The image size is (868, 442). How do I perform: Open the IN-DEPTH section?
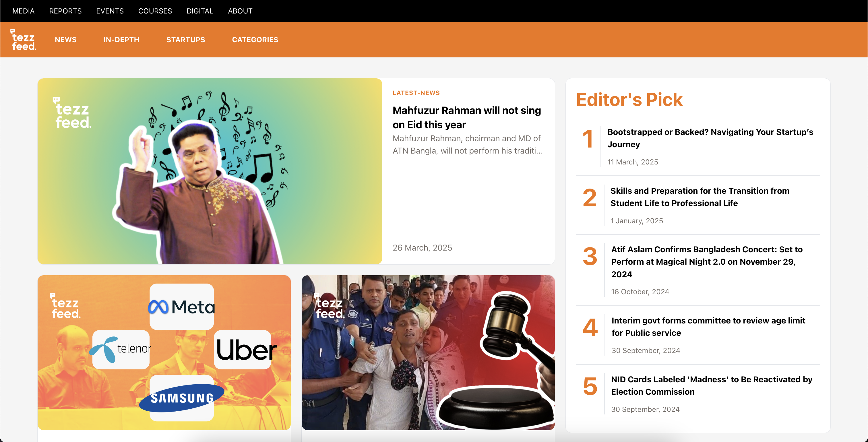click(x=121, y=40)
